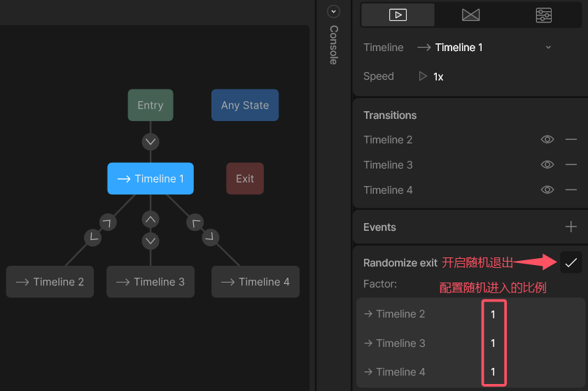588x391 pixels.
Task: Select Timeline 2 in Transitions list
Action: pos(388,139)
